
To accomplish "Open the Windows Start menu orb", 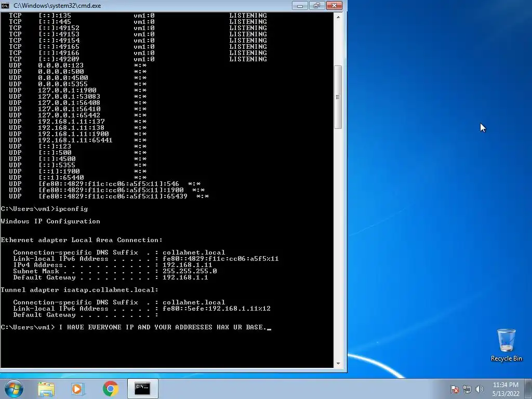I will coord(14,389).
